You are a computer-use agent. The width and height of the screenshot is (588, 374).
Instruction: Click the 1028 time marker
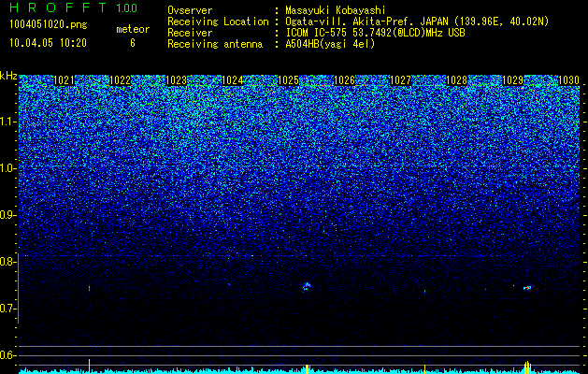[456, 80]
